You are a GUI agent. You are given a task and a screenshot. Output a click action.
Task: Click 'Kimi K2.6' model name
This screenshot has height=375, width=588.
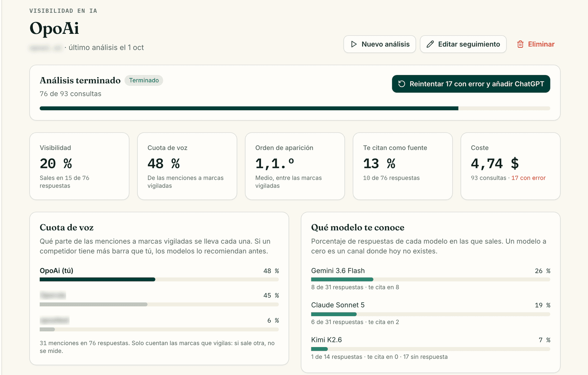point(326,340)
